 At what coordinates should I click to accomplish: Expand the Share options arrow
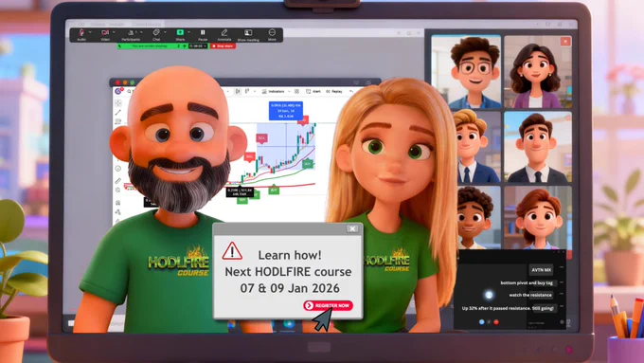[x=188, y=32]
